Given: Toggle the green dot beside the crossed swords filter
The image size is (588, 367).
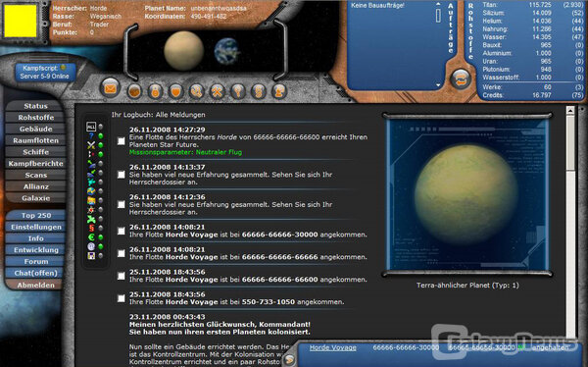Looking at the screenshot, I should click(101, 145).
